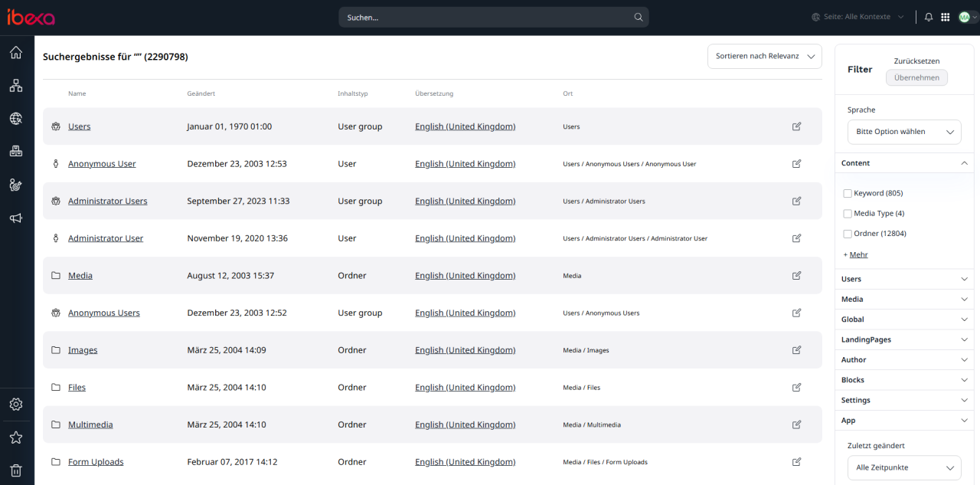This screenshot has width=980, height=485.
Task: Click the Suchen search input field
Action: (486, 17)
